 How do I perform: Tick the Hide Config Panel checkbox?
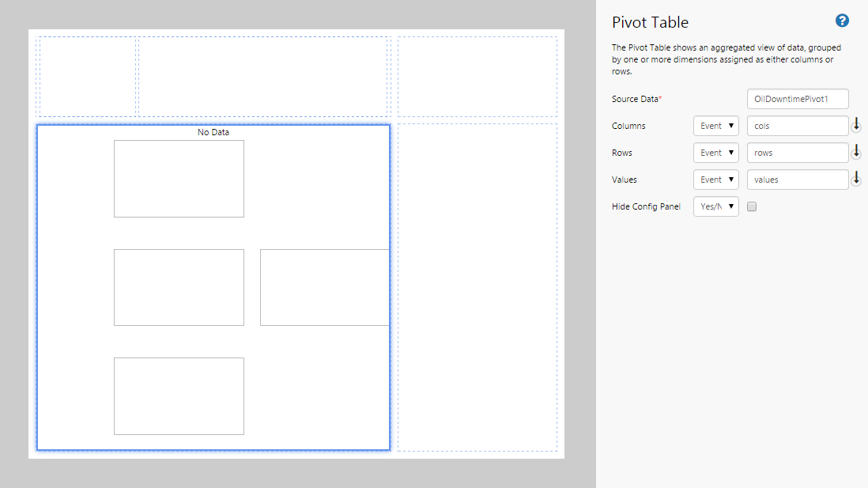(752, 206)
